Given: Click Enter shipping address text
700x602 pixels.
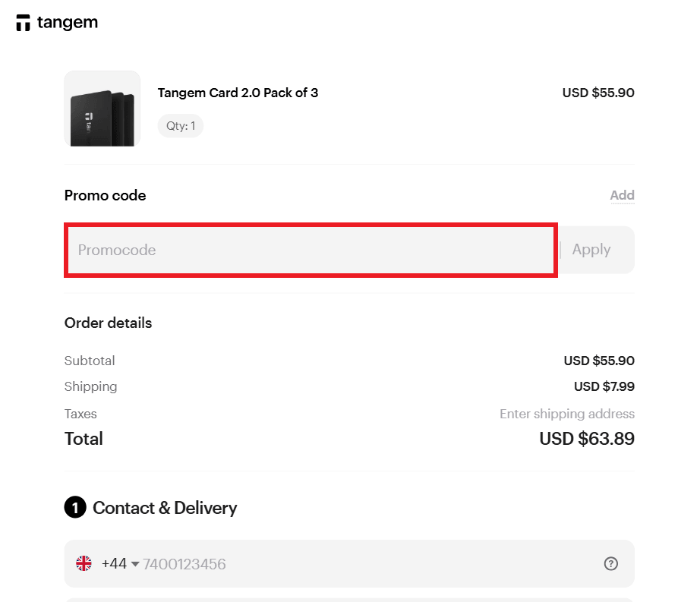Looking at the screenshot, I should pyautogui.click(x=567, y=414).
